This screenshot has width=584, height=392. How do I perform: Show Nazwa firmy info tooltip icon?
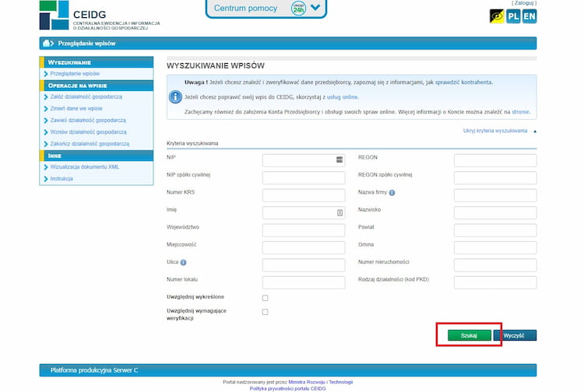[x=392, y=193]
